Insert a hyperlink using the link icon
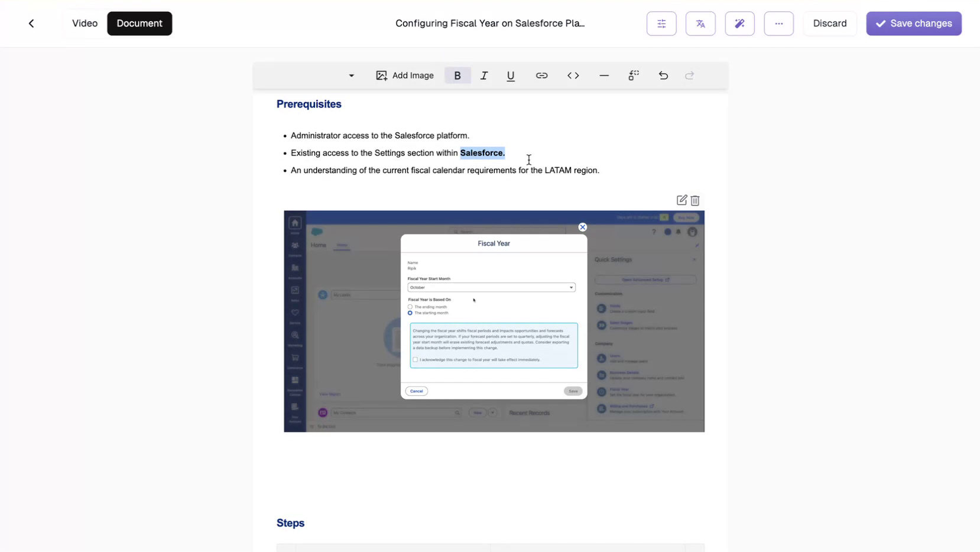Viewport: 980px width, 552px height. point(542,75)
